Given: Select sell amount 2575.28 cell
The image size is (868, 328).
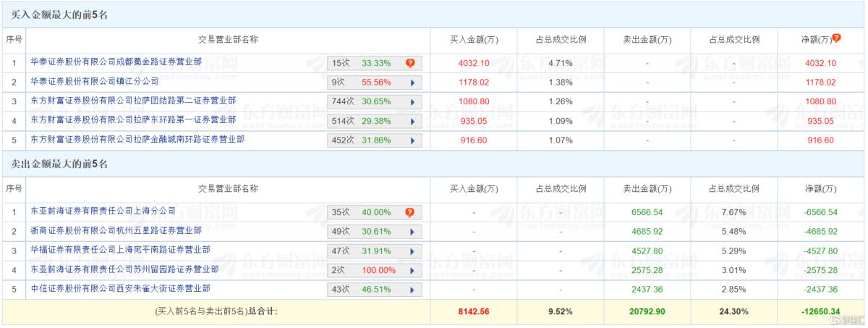Looking at the screenshot, I should 647,270.
